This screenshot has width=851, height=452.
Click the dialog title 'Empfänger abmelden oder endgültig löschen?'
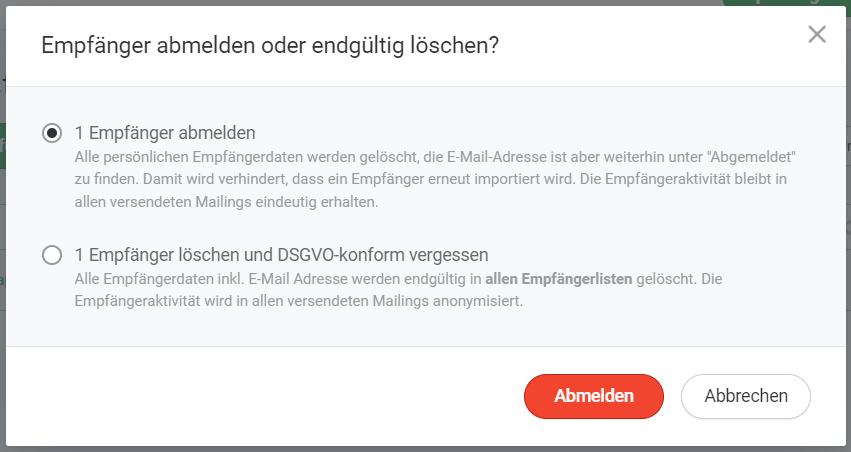[x=269, y=46]
